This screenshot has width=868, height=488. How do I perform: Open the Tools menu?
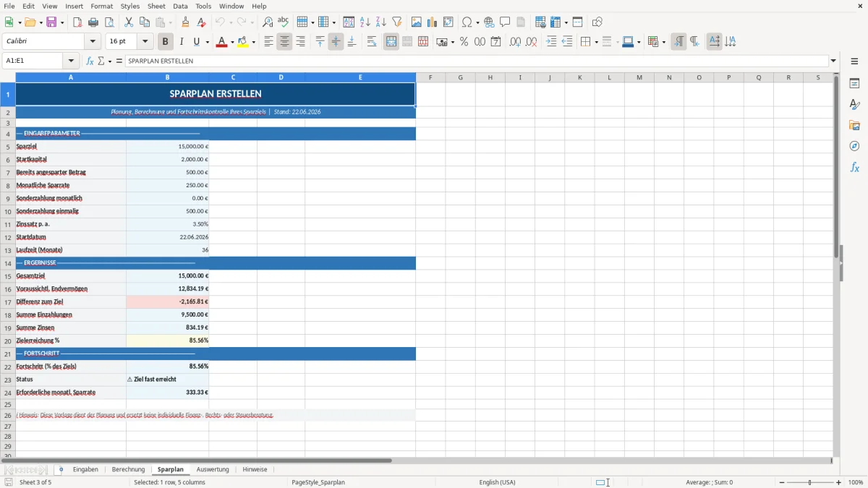coord(203,6)
